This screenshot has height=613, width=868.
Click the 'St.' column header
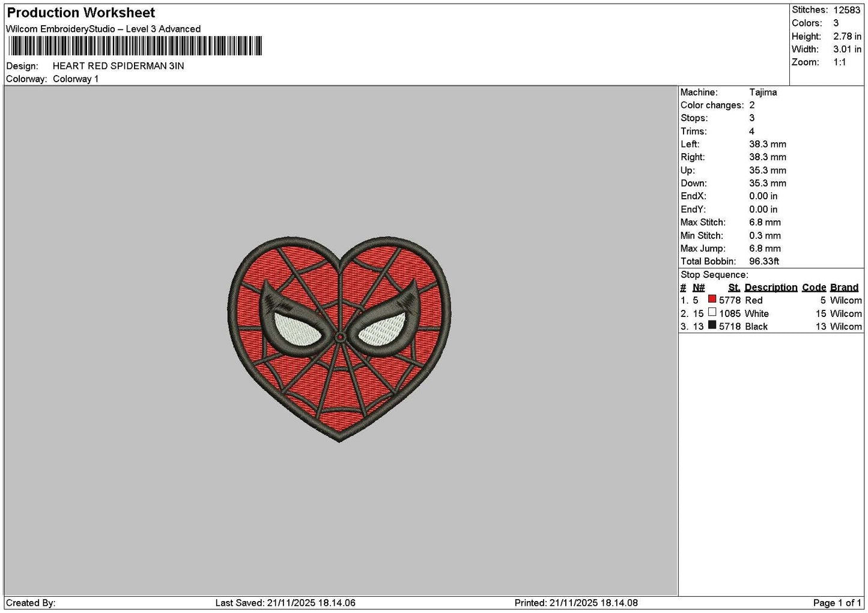[x=734, y=288]
